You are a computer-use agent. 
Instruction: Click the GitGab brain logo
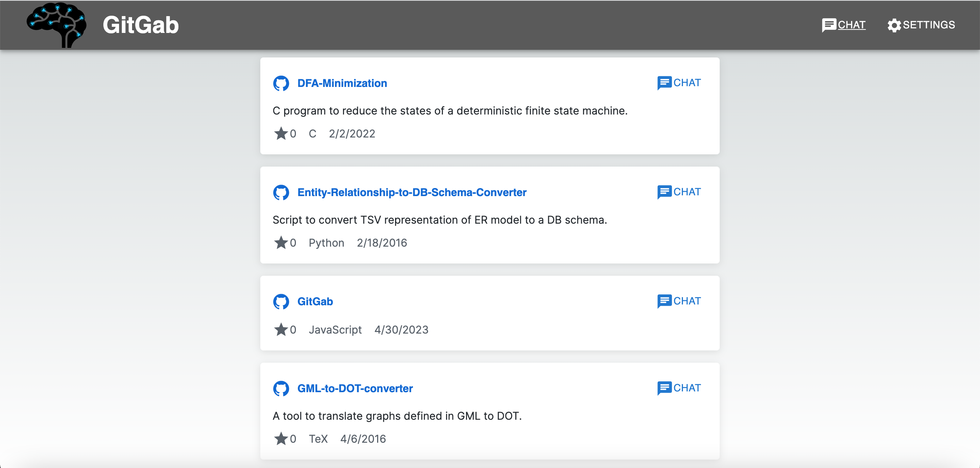point(57,25)
